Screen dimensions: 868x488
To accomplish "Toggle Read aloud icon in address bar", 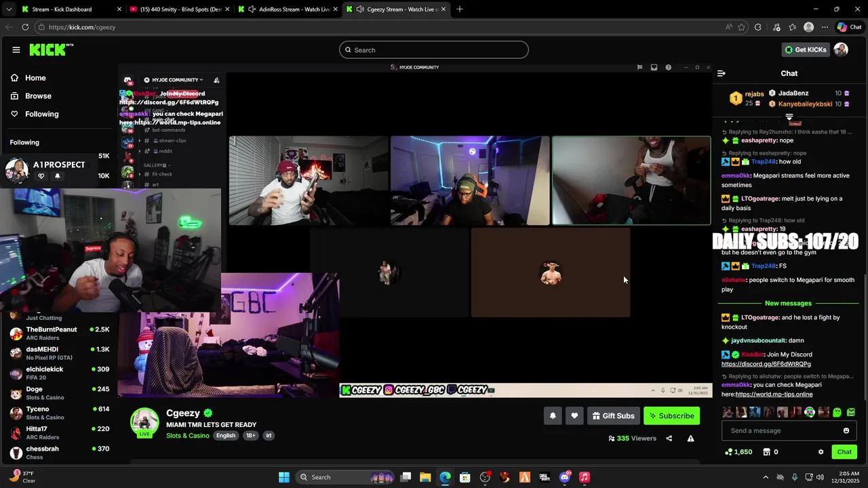I will tap(728, 27).
